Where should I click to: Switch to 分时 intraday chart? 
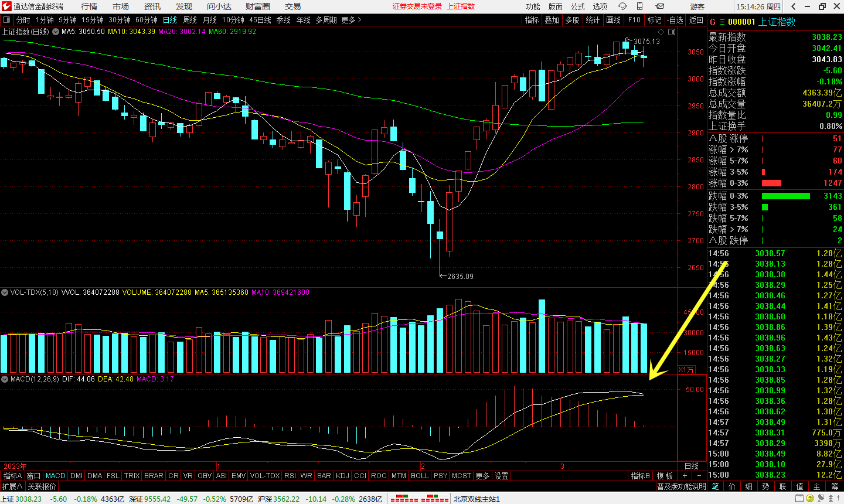[x=23, y=20]
